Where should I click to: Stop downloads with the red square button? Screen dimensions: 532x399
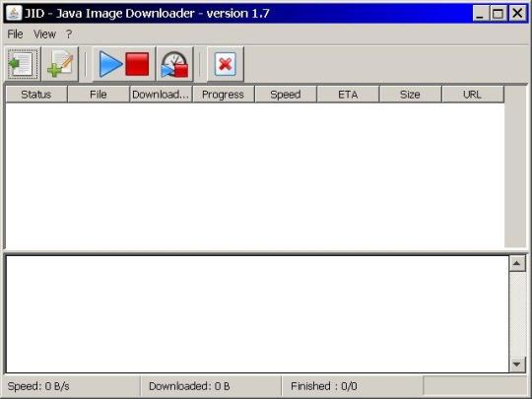coord(137,64)
